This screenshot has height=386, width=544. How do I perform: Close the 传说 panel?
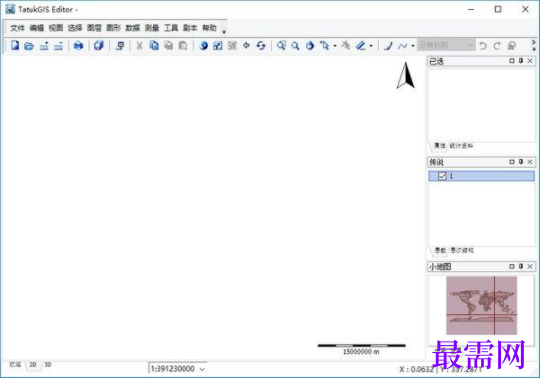coord(530,162)
